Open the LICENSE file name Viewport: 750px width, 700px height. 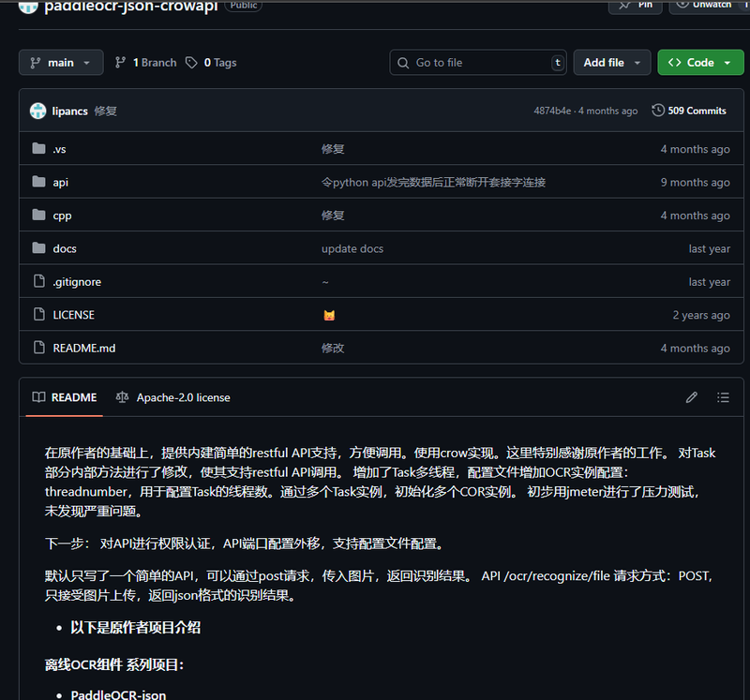pos(74,315)
